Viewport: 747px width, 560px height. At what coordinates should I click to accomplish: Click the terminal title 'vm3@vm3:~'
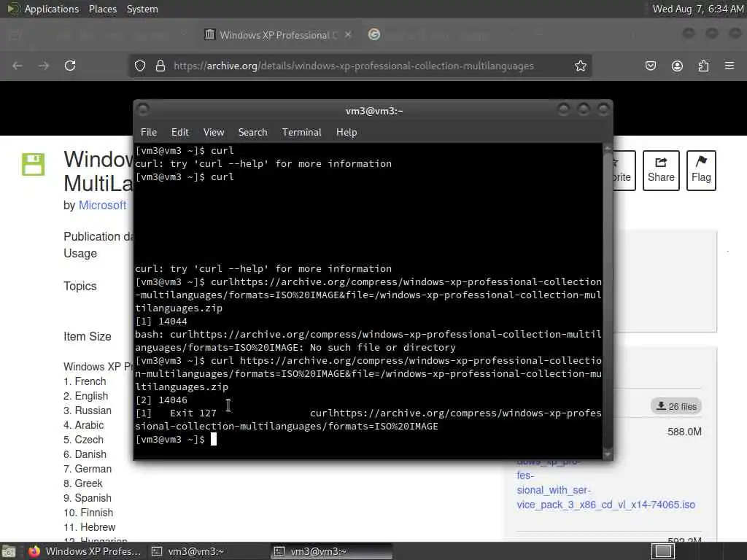374,111
